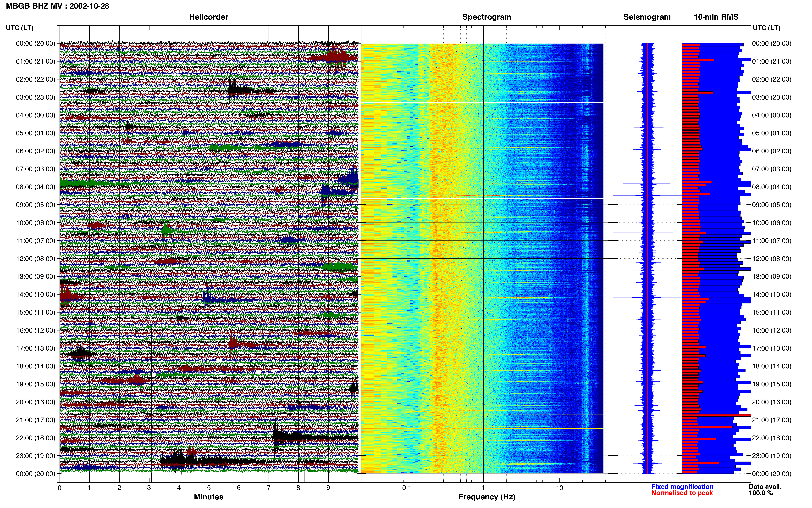Click the Data avail. label
812x508 pixels.
[x=765, y=486]
